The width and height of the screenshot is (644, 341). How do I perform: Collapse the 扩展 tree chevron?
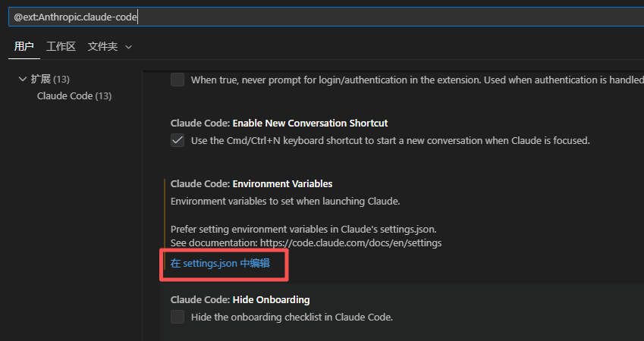(x=22, y=79)
